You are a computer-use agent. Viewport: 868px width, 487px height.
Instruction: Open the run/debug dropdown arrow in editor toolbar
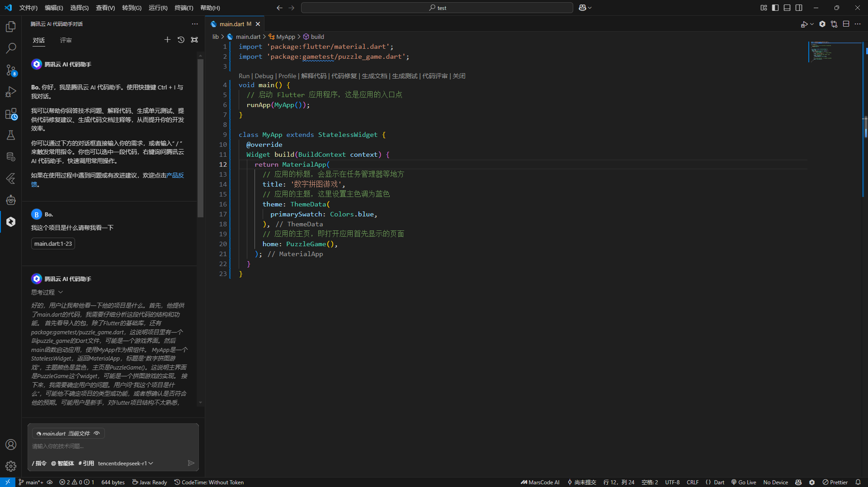pos(812,24)
